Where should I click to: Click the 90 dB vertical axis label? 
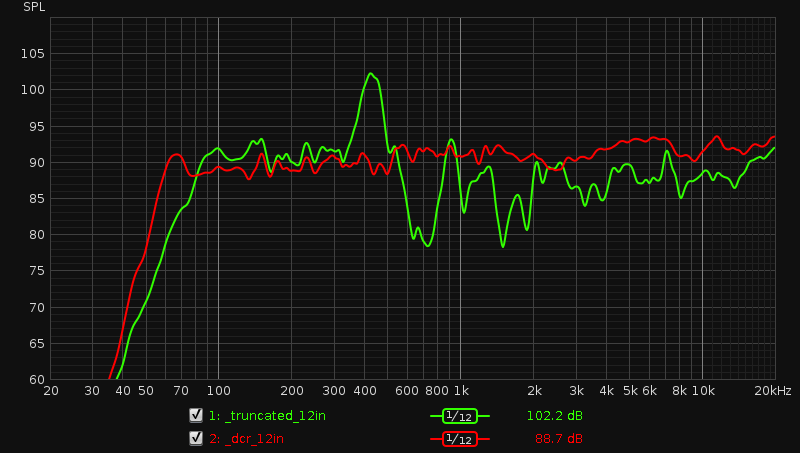coord(37,163)
